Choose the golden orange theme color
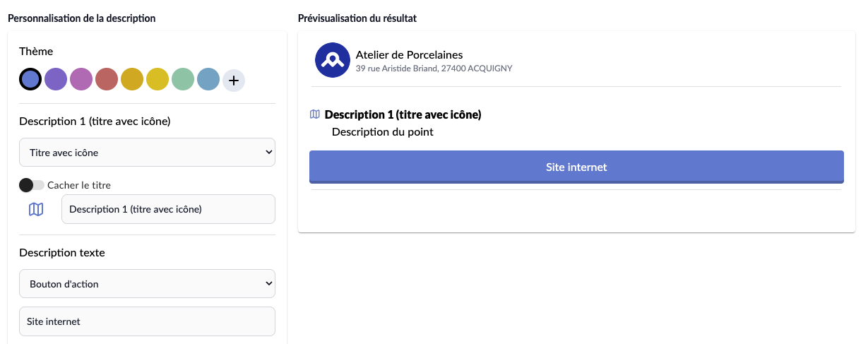 coord(132,80)
